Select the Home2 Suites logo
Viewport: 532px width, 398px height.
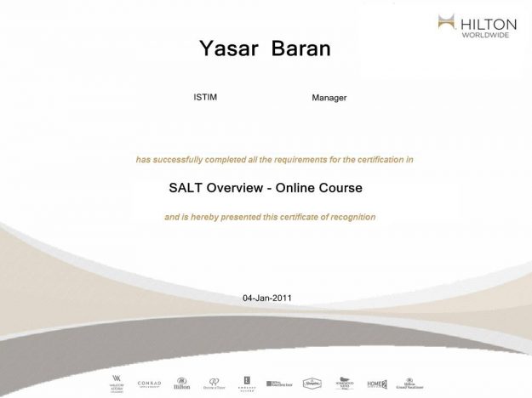tap(376, 383)
